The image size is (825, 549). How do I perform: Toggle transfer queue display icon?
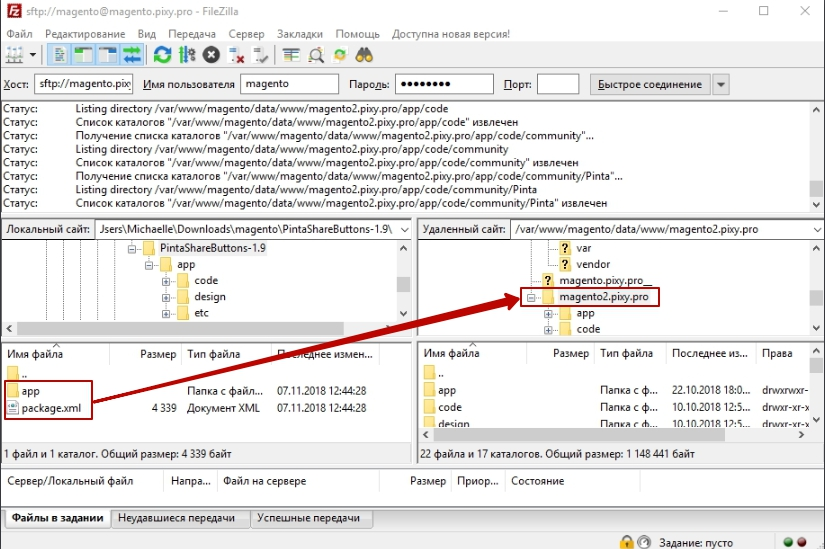[x=132, y=55]
